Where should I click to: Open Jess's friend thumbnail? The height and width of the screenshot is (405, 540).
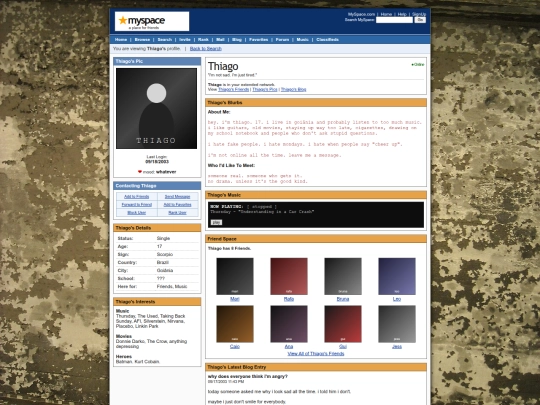(397, 324)
